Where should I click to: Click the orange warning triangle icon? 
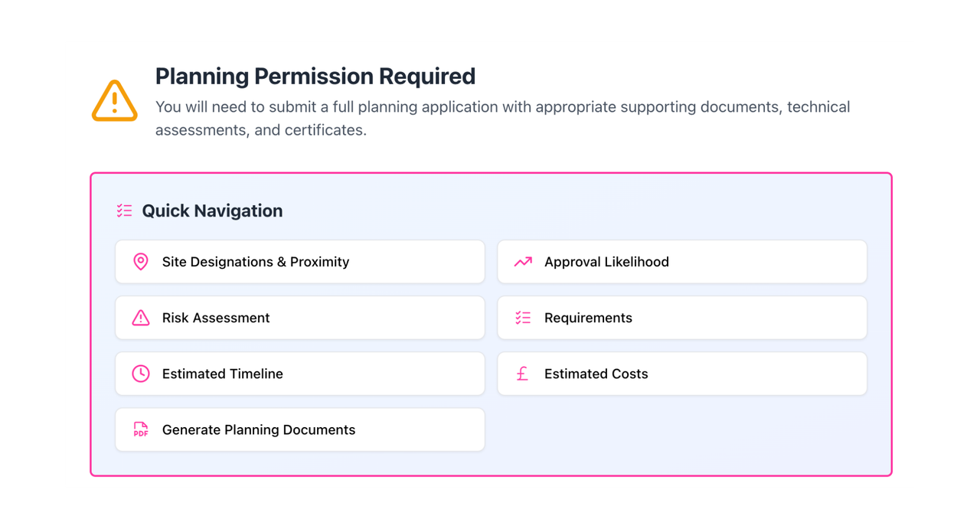114,100
